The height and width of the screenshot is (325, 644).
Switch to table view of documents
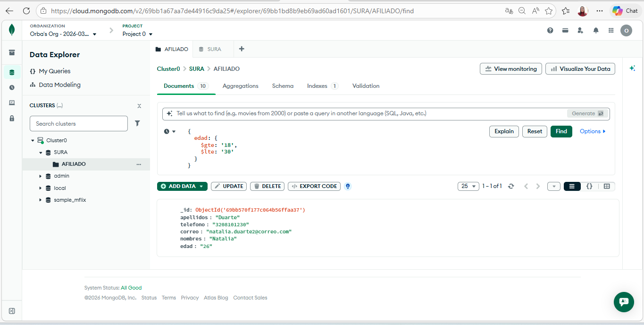tap(607, 186)
